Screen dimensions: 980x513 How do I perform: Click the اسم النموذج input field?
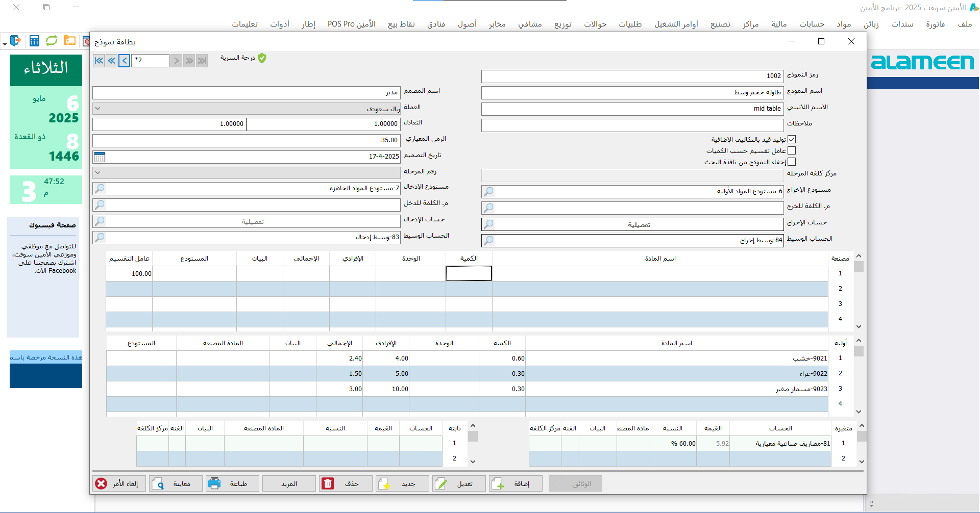tap(632, 92)
